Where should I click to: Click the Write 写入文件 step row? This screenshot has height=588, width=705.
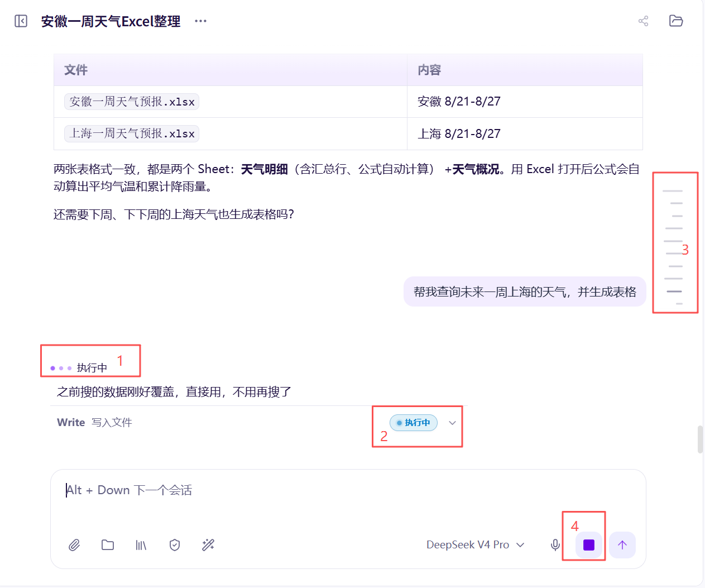[257, 423]
